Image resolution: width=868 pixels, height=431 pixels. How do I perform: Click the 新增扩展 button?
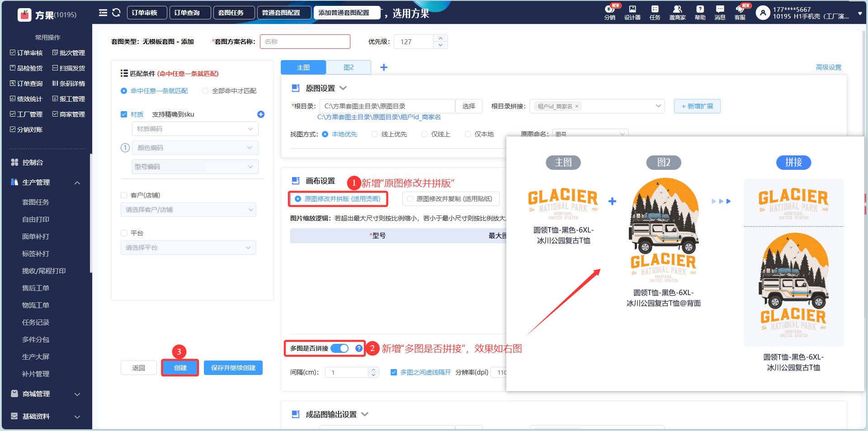click(x=697, y=106)
